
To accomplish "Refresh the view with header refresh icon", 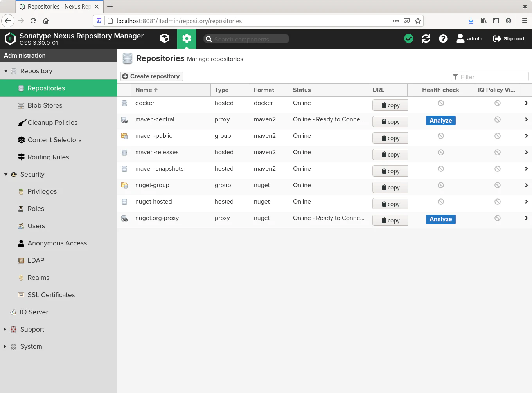I will coord(426,38).
